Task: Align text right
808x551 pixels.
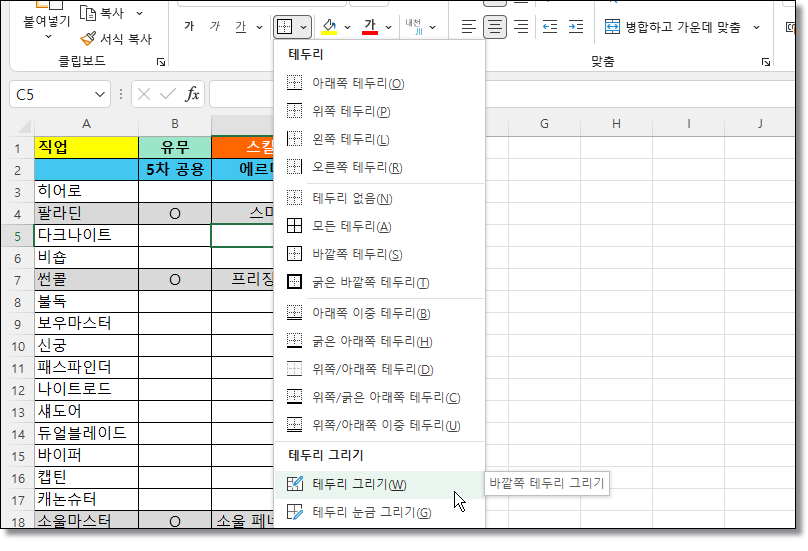Action: (x=521, y=26)
